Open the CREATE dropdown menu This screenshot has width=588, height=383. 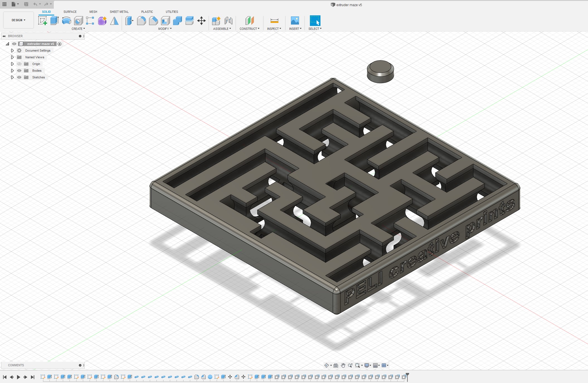point(78,28)
